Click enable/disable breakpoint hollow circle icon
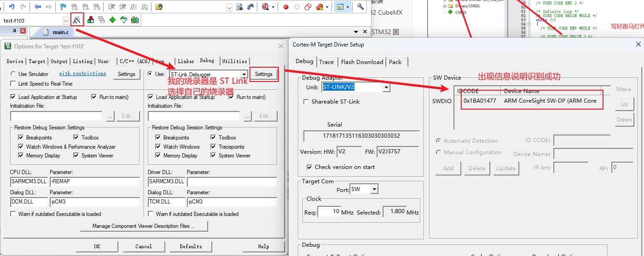Image resolution: width=644 pixels, height=256 pixels. point(297,7)
